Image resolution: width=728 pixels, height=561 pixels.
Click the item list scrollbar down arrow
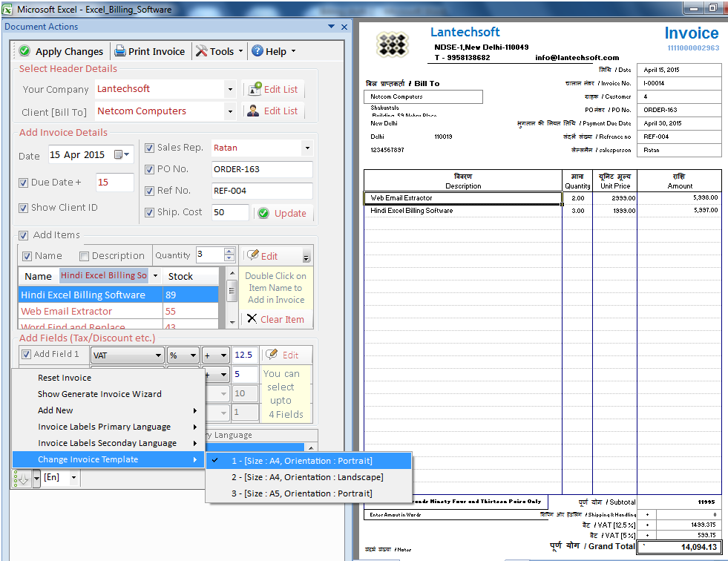232,322
